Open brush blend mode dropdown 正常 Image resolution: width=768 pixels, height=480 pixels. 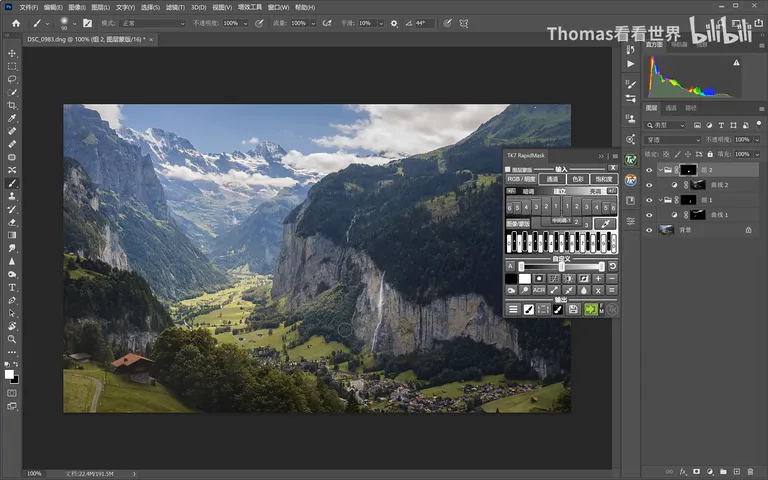152,23
